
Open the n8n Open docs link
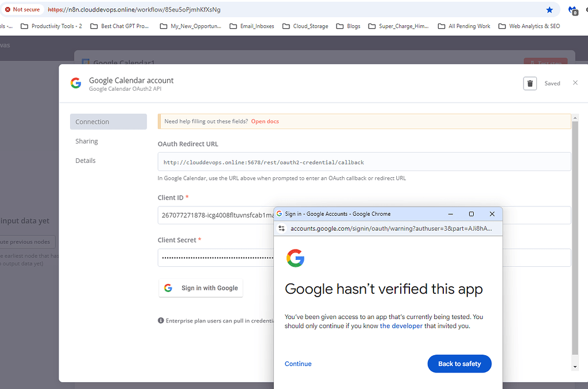pos(265,121)
